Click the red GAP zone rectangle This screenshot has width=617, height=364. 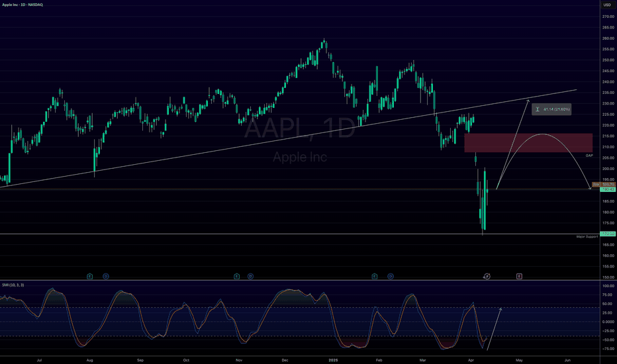528,143
